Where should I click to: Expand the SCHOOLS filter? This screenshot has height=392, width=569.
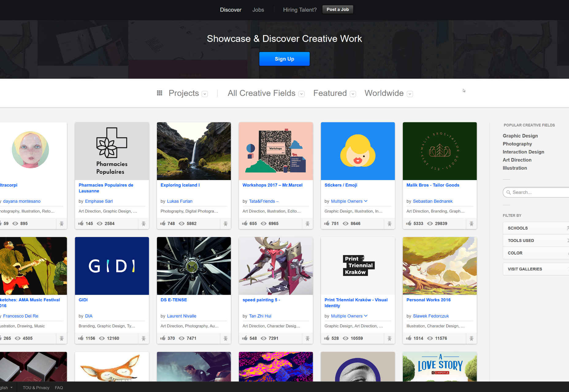click(536, 228)
